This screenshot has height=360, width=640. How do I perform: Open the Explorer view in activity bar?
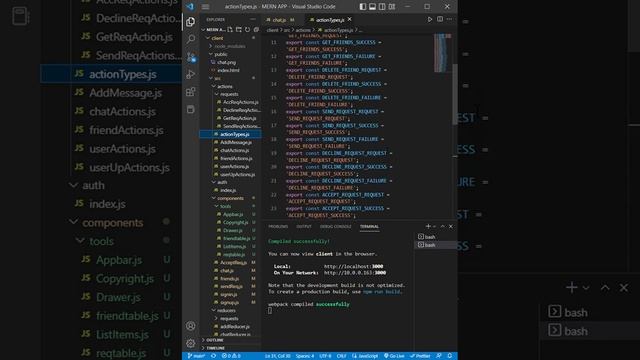pos(191,22)
